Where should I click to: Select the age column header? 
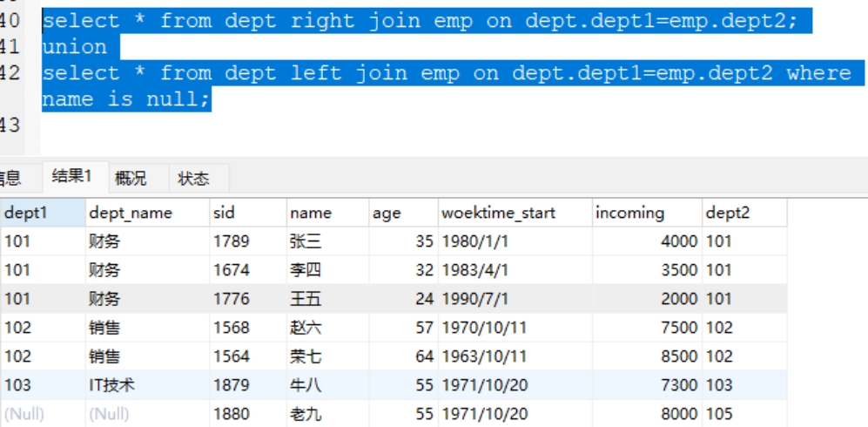404,213
